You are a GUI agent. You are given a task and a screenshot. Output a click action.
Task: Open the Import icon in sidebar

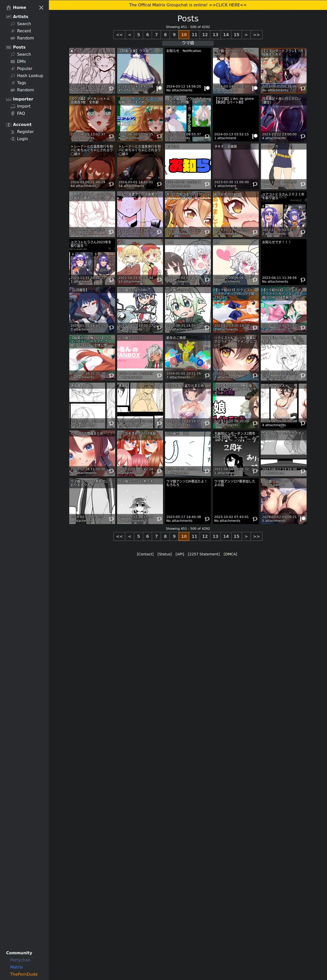click(x=12, y=107)
